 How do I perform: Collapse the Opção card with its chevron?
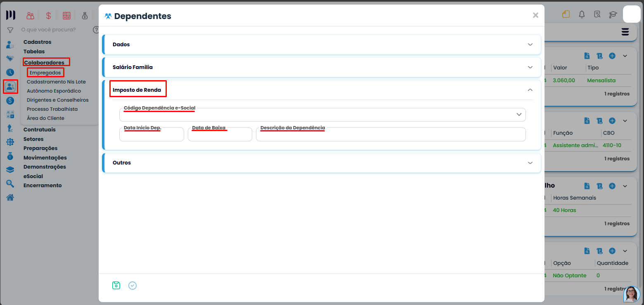pos(625,251)
